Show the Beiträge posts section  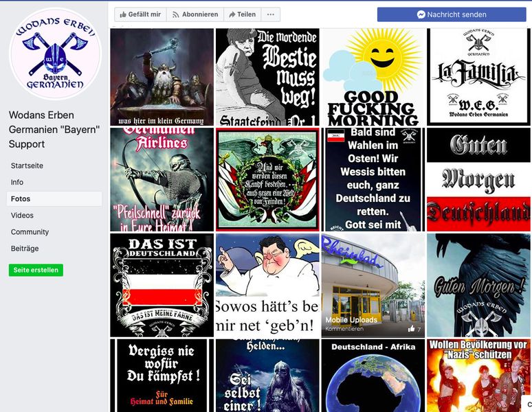[25, 249]
